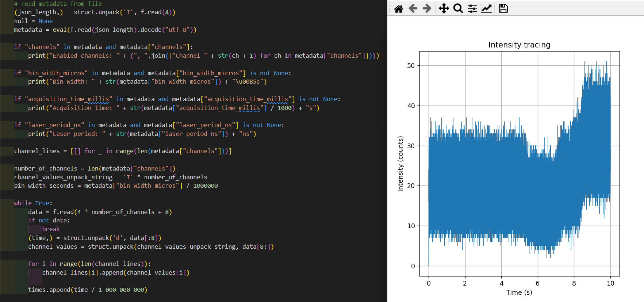The width and height of the screenshot is (644, 302).
Task: Click the y-axis tick label 50
Action: pos(411,66)
